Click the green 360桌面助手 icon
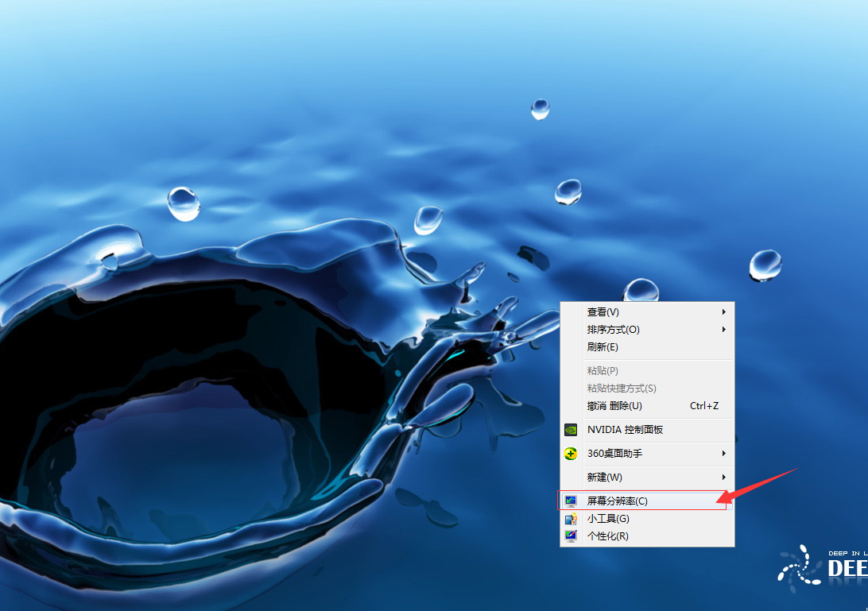This screenshot has height=611, width=868. [x=570, y=454]
